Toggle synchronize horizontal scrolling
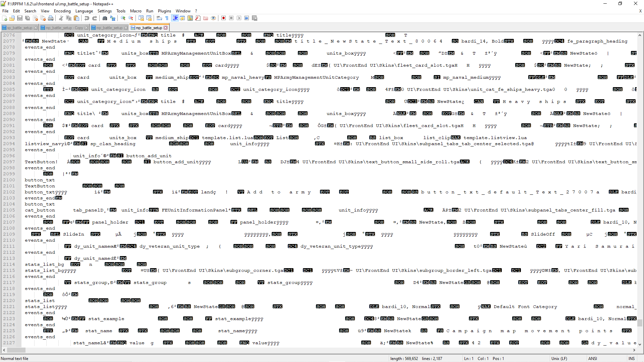This screenshot has width=644, height=362. [149, 18]
